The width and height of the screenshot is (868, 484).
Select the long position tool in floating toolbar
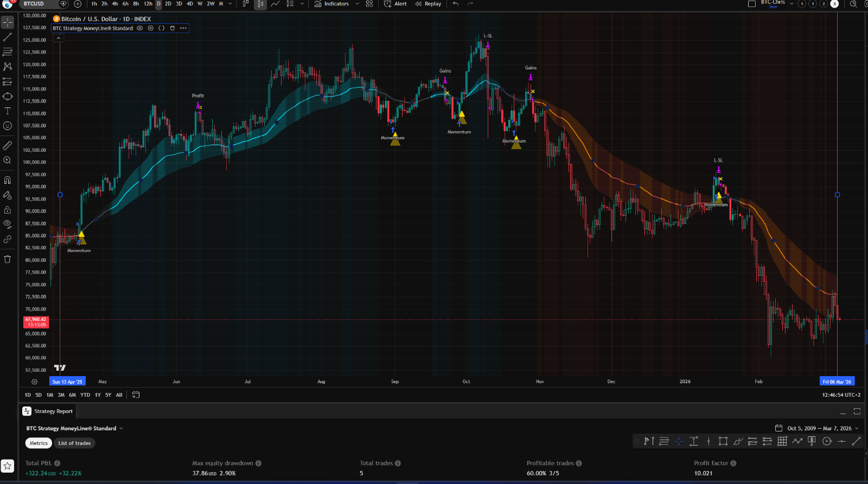click(x=752, y=442)
